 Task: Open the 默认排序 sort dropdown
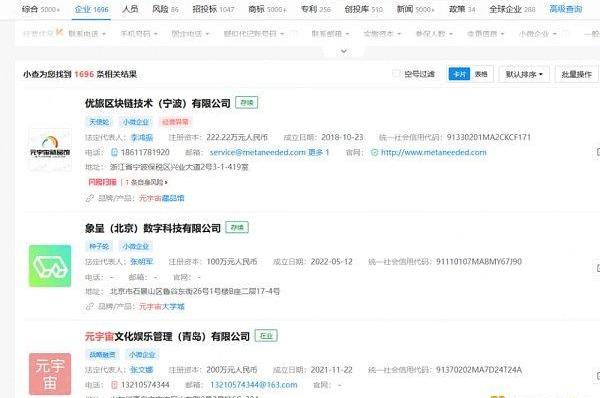pyautogui.click(x=524, y=74)
